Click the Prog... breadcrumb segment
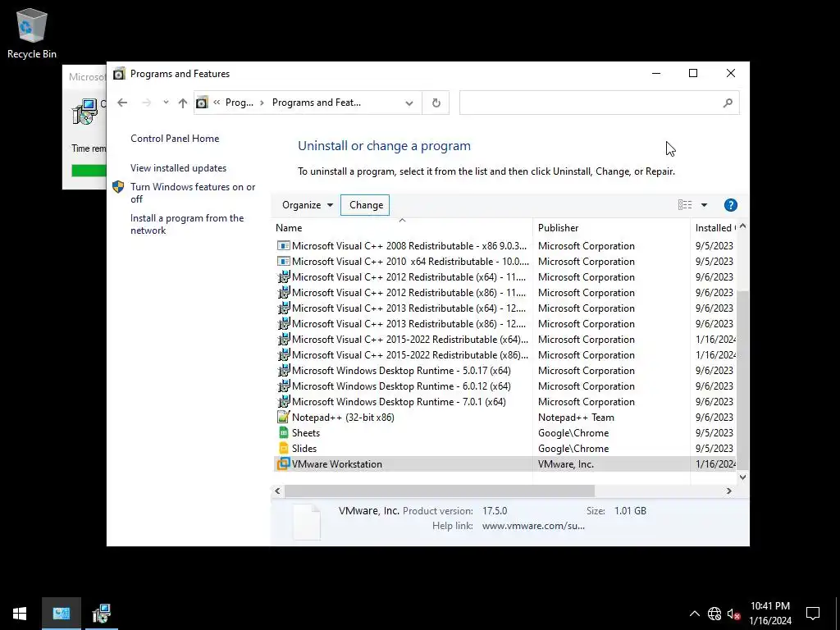840x630 pixels. tap(240, 103)
